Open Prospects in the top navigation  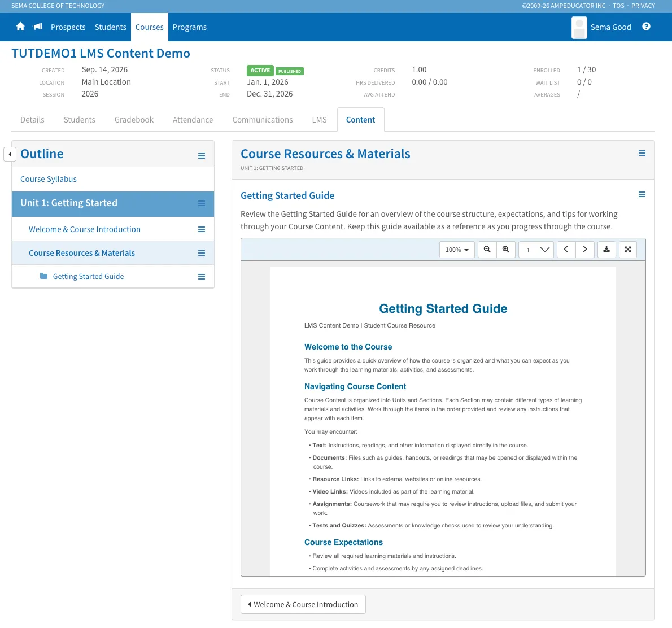68,27
